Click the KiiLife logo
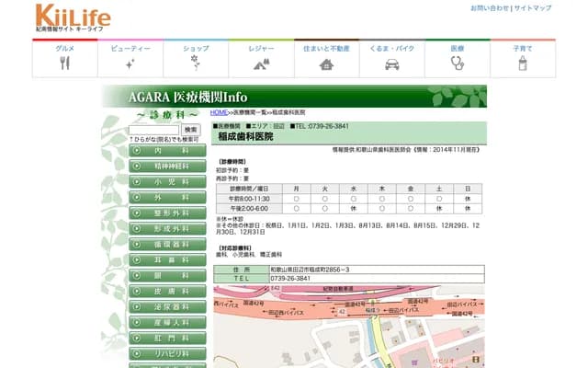Screen dimensions: 588x368 73,17
